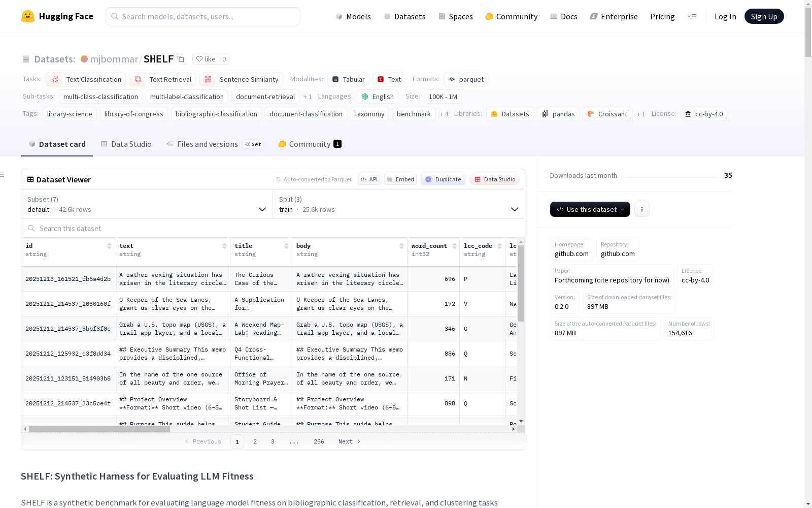Viewport: 812px width, 508px height.
Task: Open the Community tab
Action: 310,144
